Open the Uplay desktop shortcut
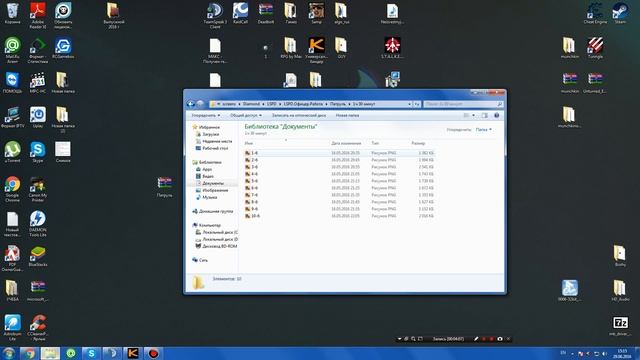 click(38, 117)
